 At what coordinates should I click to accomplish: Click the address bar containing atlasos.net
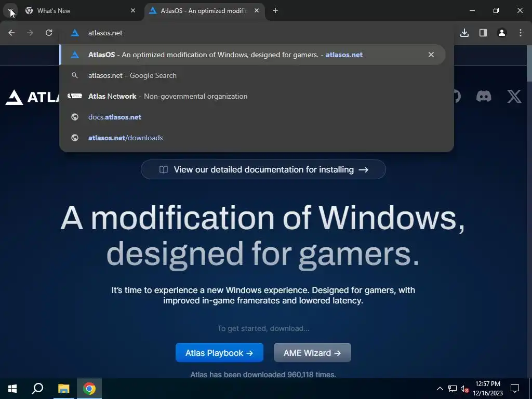point(257,33)
